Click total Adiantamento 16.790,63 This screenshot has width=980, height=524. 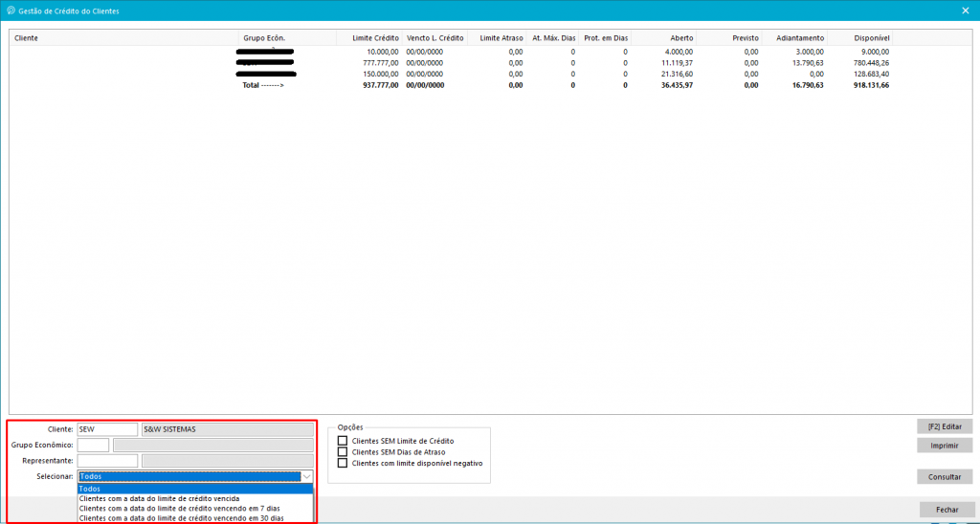click(807, 85)
